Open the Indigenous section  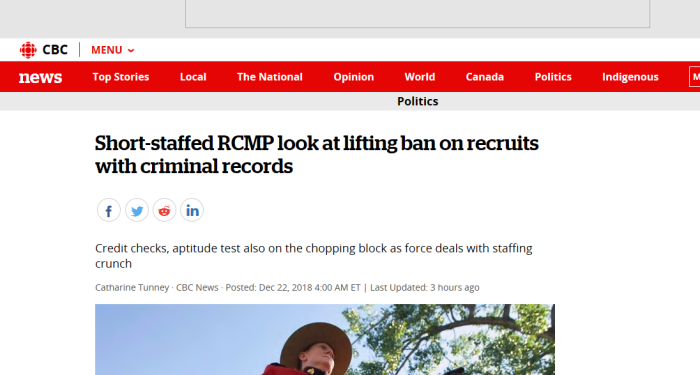630,77
